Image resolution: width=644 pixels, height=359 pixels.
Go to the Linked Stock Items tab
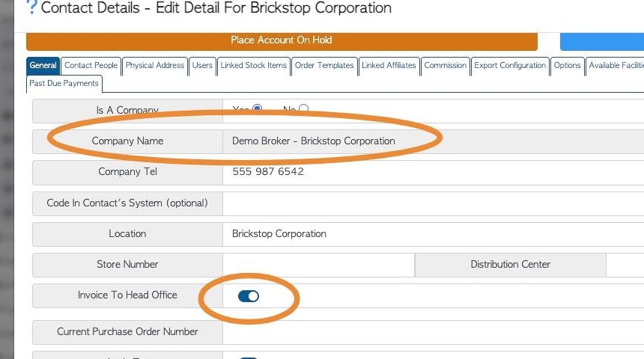pyautogui.click(x=253, y=66)
